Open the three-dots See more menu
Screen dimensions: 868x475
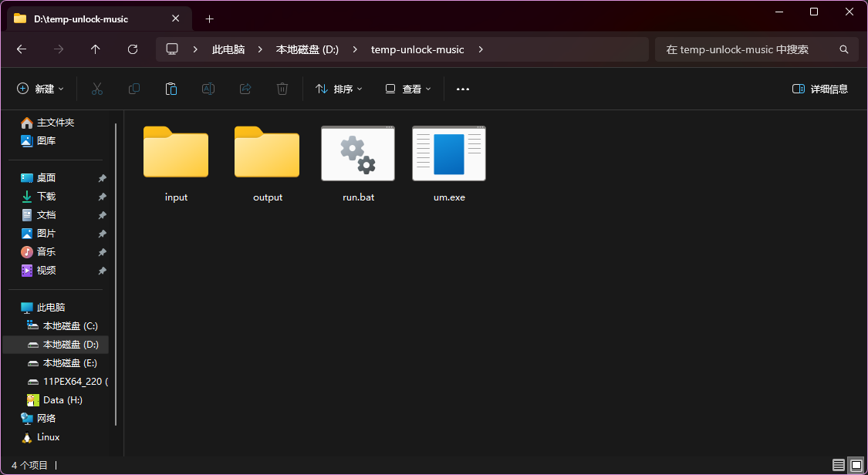pyautogui.click(x=463, y=89)
